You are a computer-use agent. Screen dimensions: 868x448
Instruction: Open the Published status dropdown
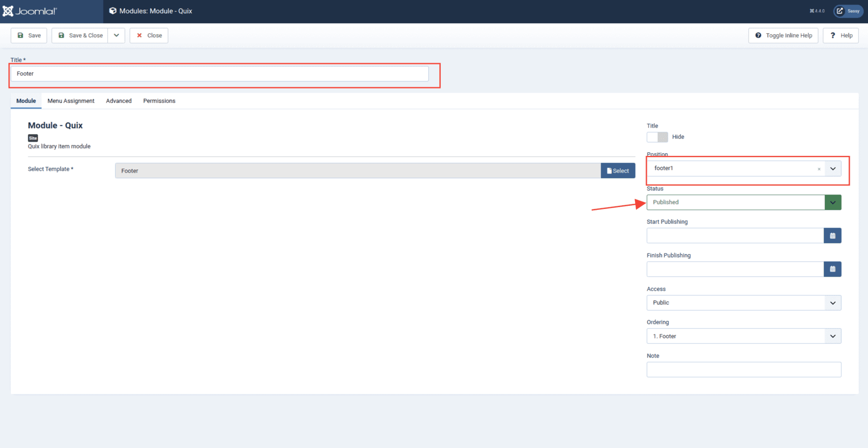pos(833,203)
